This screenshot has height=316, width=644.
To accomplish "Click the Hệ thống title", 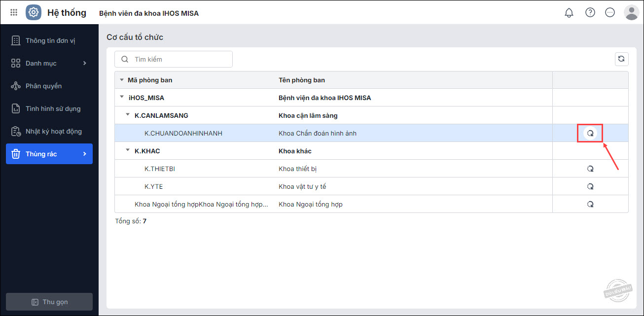I will tap(67, 13).
